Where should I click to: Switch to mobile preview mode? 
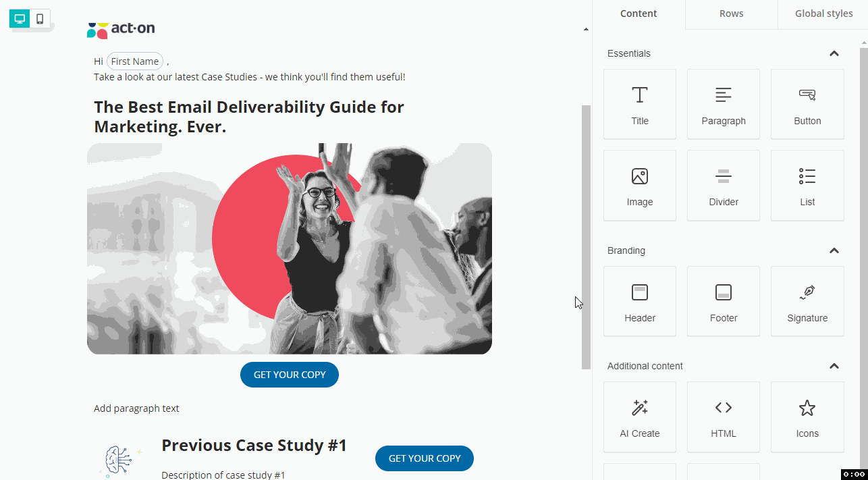click(x=40, y=19)
